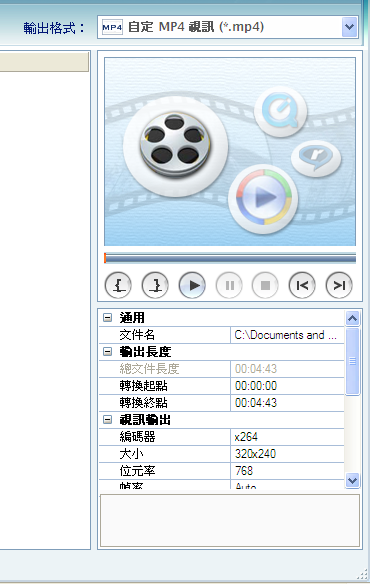Click the 位元率 value 768

pos(244,471)
